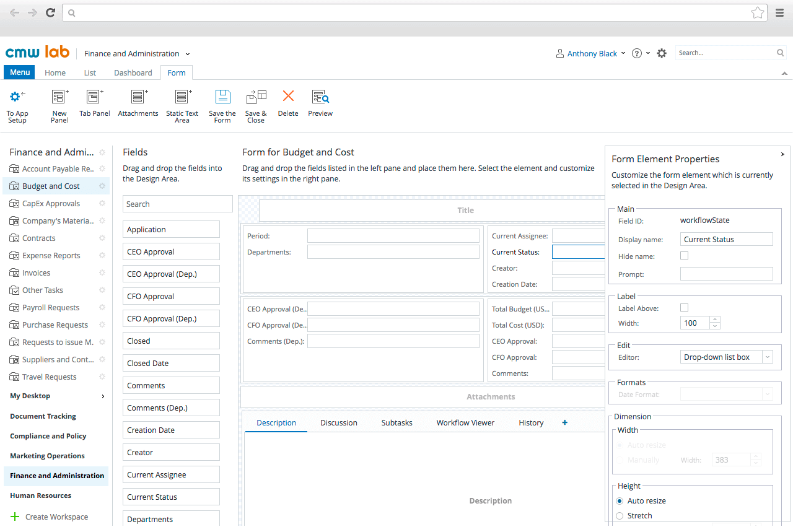Screen dimensions: 793x532
Task: Select the CEO Approval field item
Action: point(171,251)
